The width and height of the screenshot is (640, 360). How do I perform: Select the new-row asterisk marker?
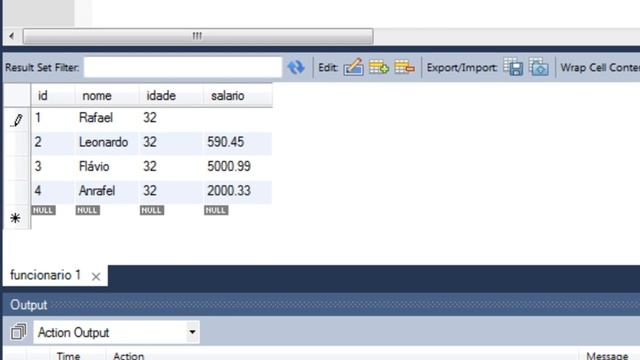point(16,218)
